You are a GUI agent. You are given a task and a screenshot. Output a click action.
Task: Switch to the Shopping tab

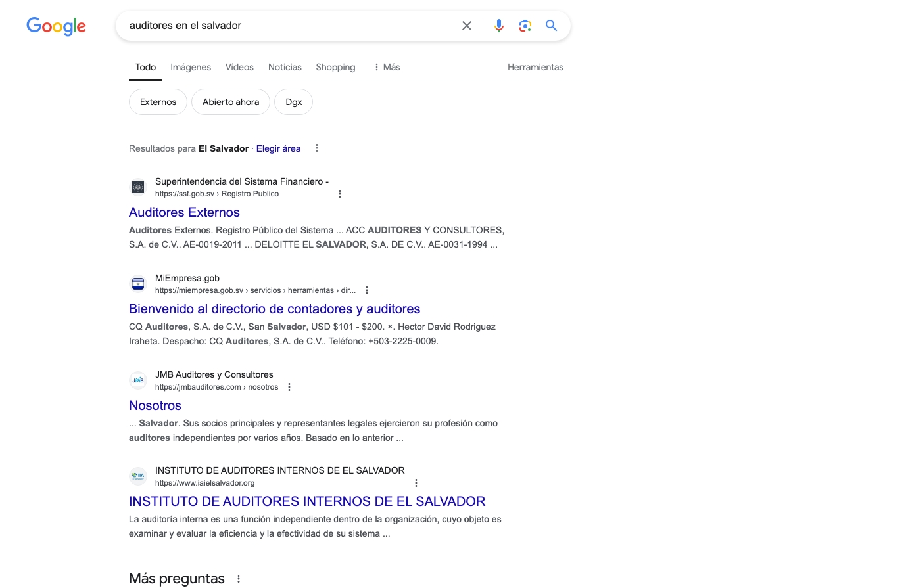coord(335,67)
